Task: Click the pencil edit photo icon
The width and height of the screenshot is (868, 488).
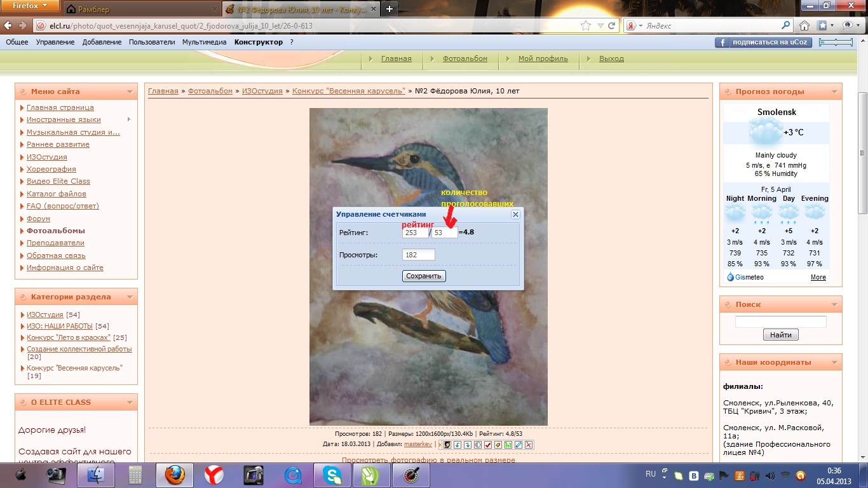Action: click(x=519, y=445)
